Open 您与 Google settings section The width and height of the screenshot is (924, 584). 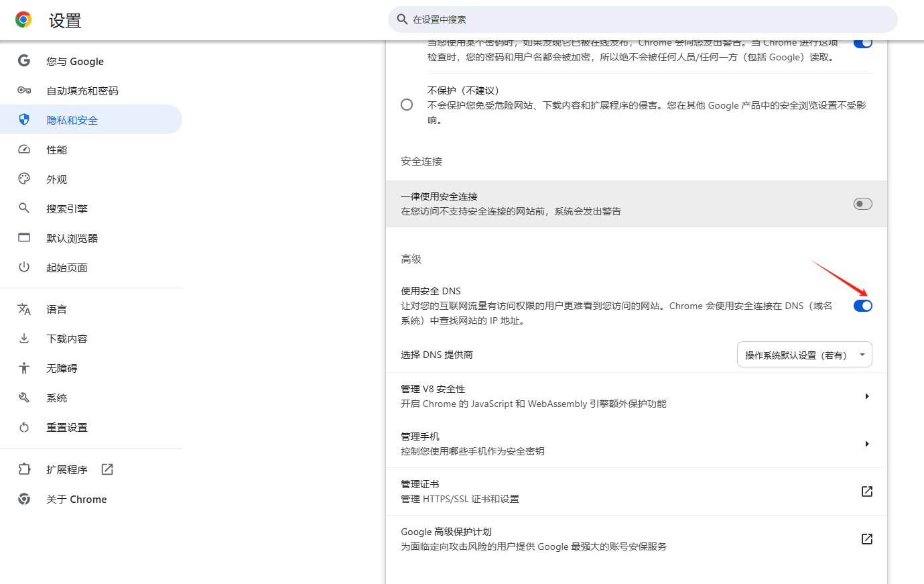coord(91,61)
